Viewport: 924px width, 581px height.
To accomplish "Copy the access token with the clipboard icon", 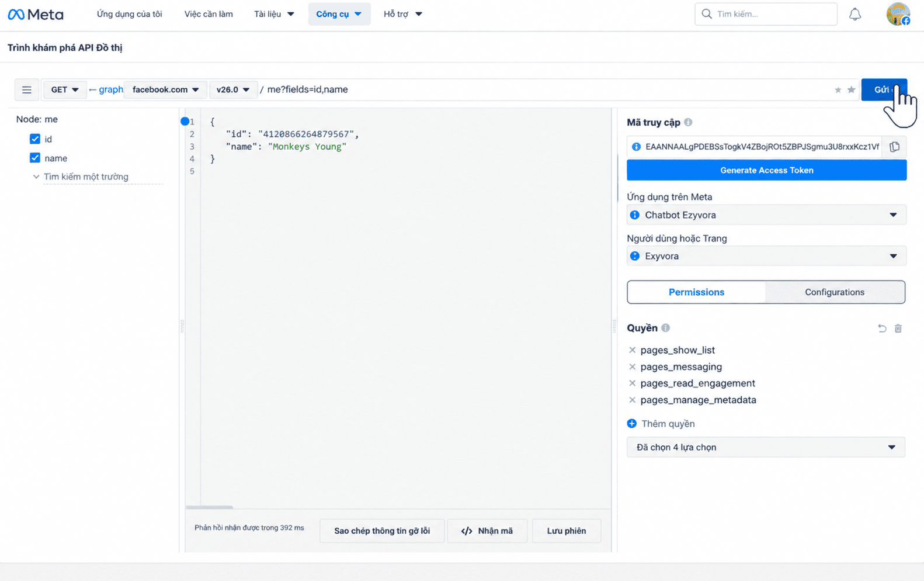I will [894, 147].
